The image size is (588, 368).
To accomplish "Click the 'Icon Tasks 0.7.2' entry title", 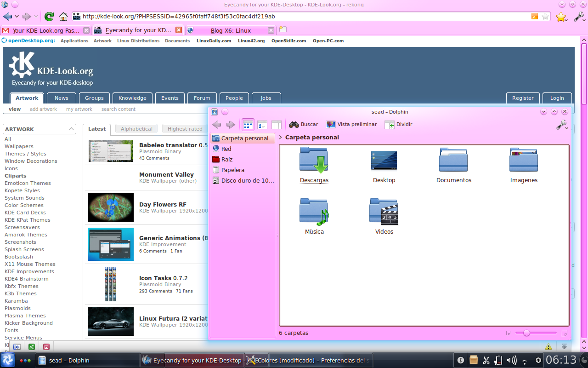I will [163, 278].
